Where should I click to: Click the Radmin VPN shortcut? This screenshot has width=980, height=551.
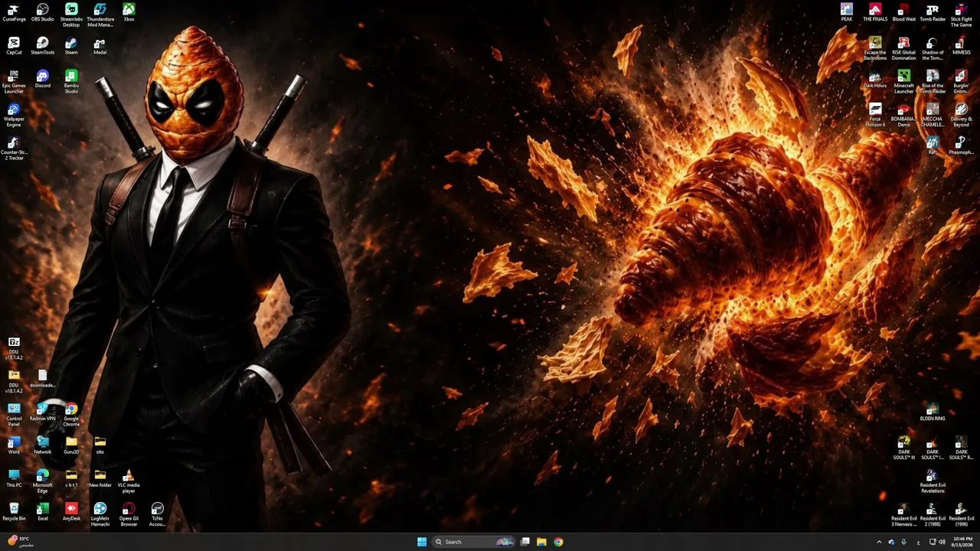(x=43, y=412)
